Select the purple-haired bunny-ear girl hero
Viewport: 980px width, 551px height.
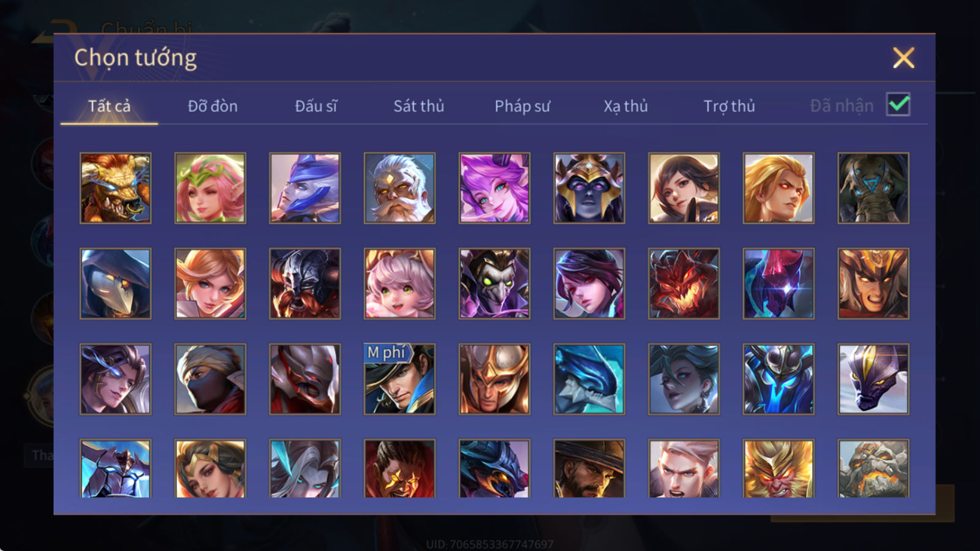point(494,188)
